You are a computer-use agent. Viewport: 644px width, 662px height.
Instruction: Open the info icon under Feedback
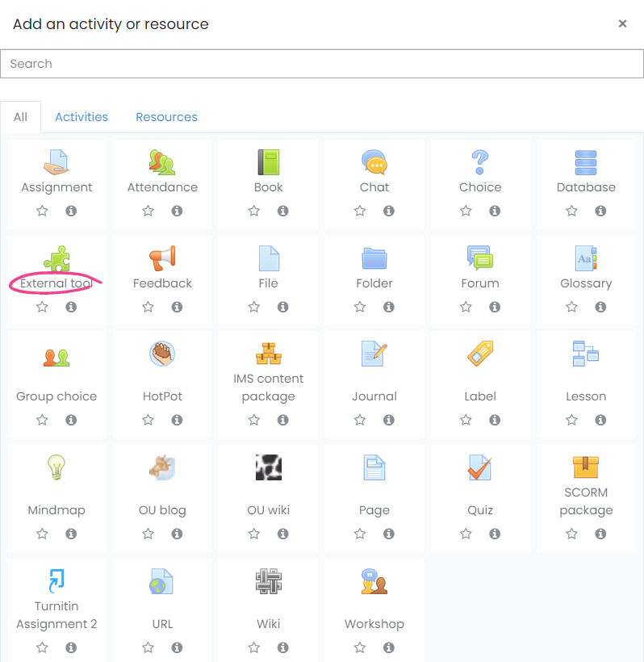coord(177,307)
